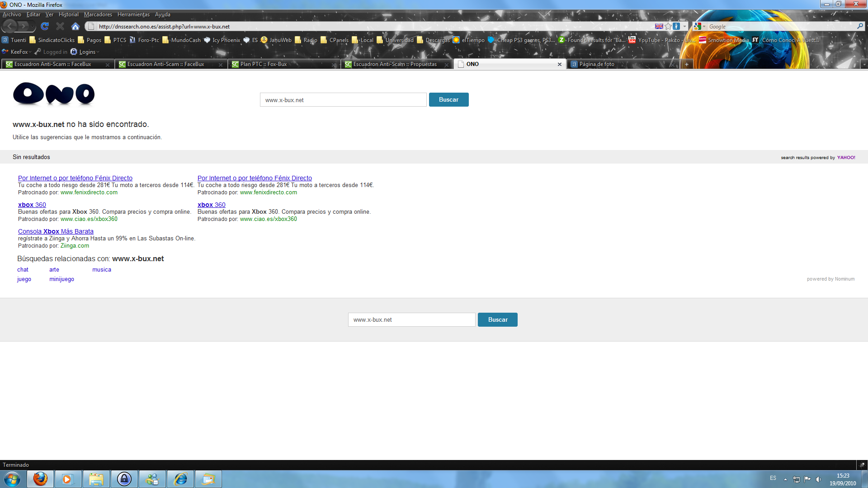Open the YouTube - Pakito bookmark

[661, 40]
